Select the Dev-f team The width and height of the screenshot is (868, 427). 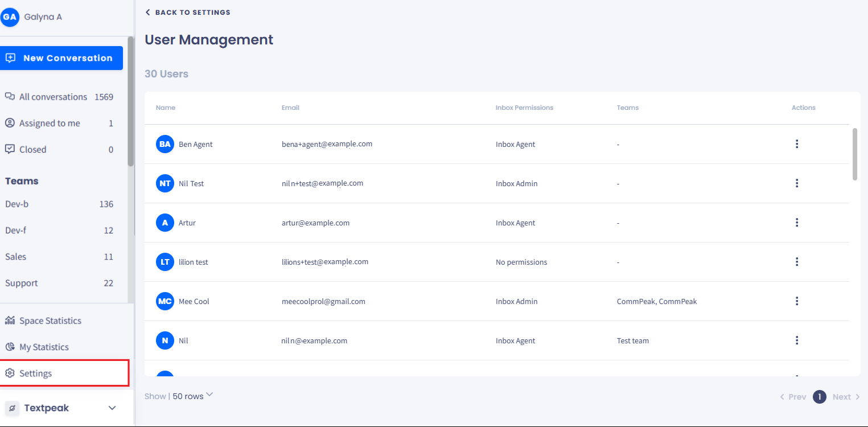[x=59, y=230]
